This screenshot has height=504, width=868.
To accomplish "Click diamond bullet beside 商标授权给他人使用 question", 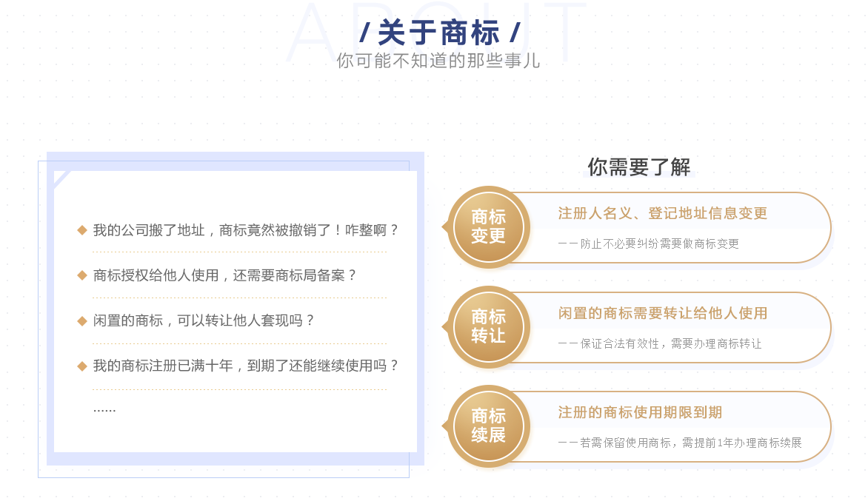I will 82,275.
